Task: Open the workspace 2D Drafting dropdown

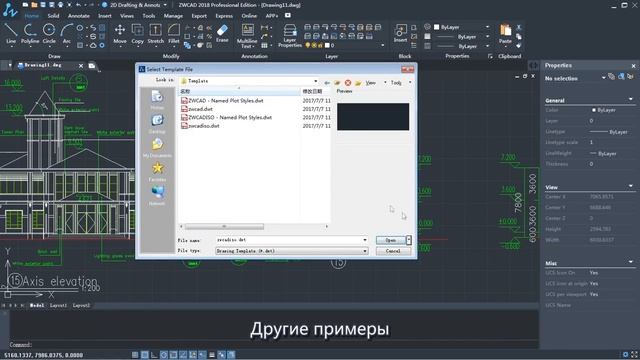Action: pyautogui.click(x=165, y=5)
